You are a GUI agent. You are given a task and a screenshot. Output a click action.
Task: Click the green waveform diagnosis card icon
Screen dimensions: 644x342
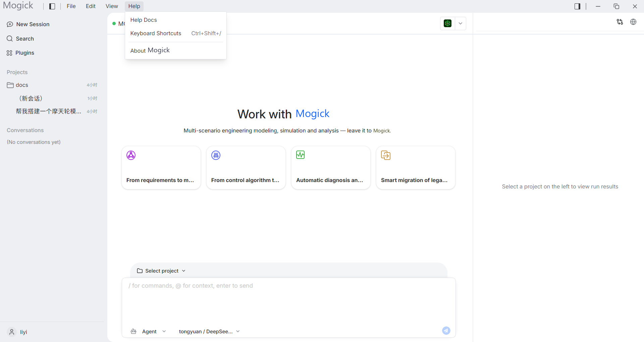pos(301,155)
